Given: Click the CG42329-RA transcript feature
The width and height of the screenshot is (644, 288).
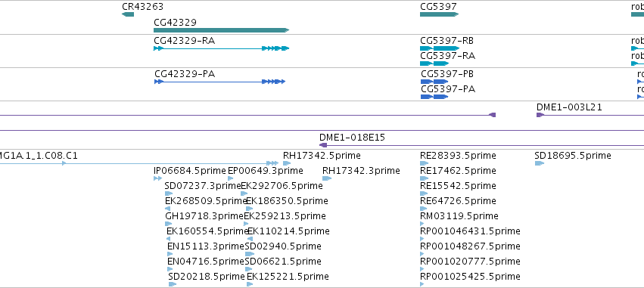Looking at the screenshot, I should coord(222,48).
